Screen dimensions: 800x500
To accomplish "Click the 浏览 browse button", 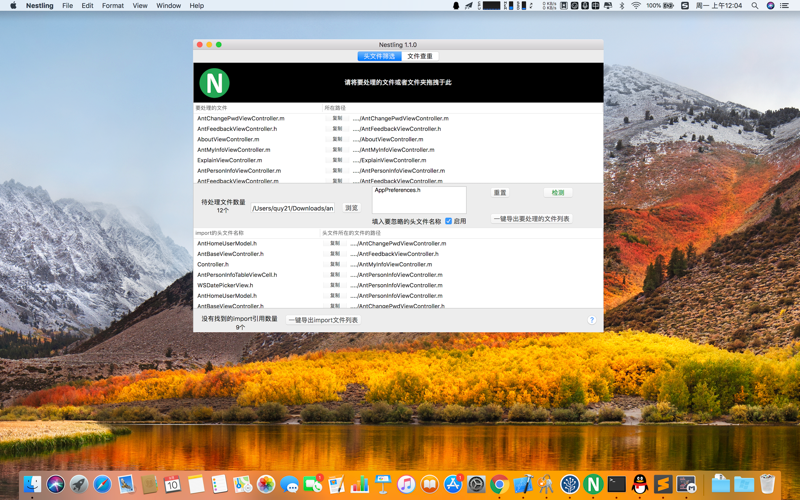I will point(352,208).
